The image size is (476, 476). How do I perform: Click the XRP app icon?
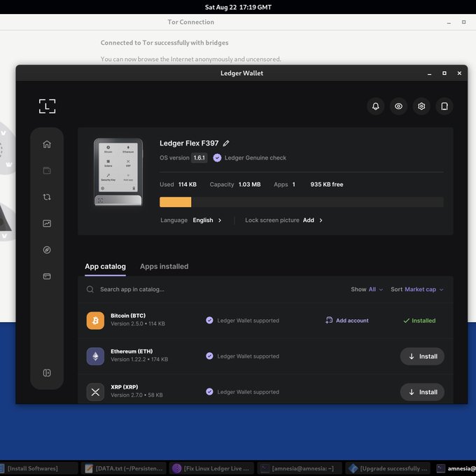pyautogui.click(x=95, y=392)
